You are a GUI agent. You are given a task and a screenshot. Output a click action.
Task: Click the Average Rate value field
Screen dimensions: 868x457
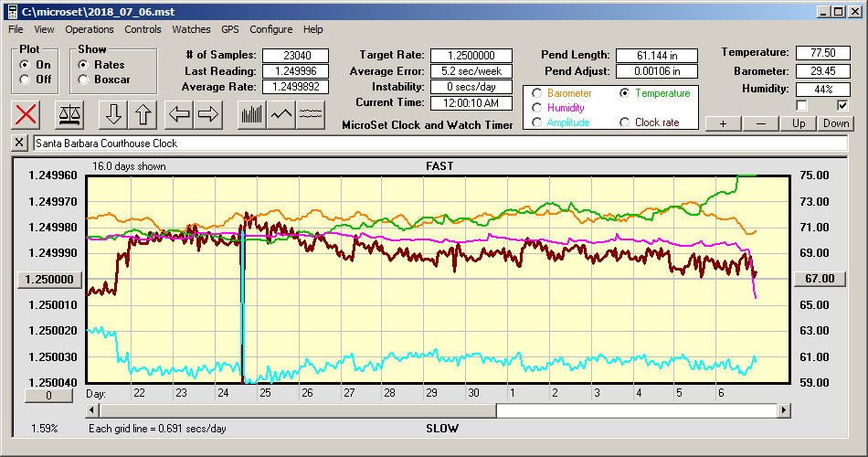pyautogui.click(x=296, y=87)
